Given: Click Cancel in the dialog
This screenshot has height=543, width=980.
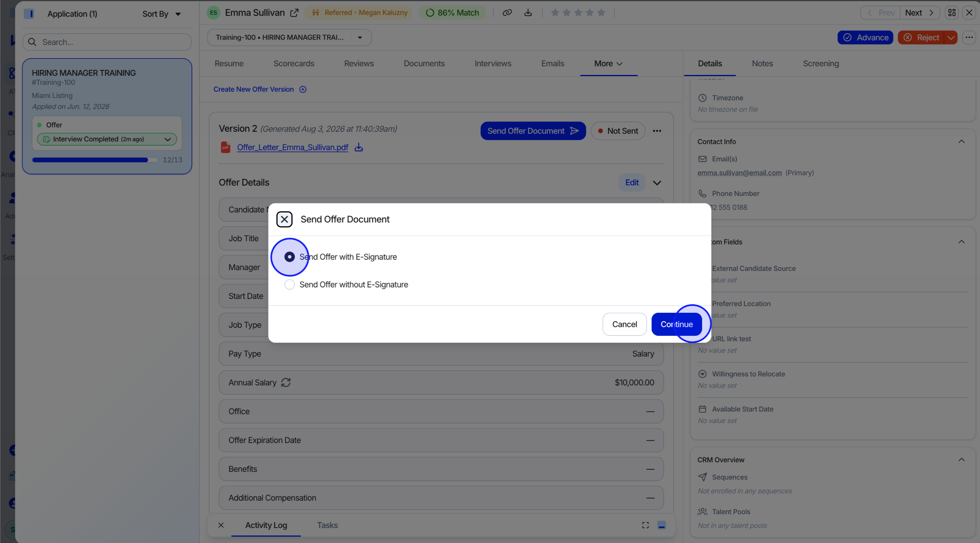Looking at the screenshot, I should [x=624, y=324].
